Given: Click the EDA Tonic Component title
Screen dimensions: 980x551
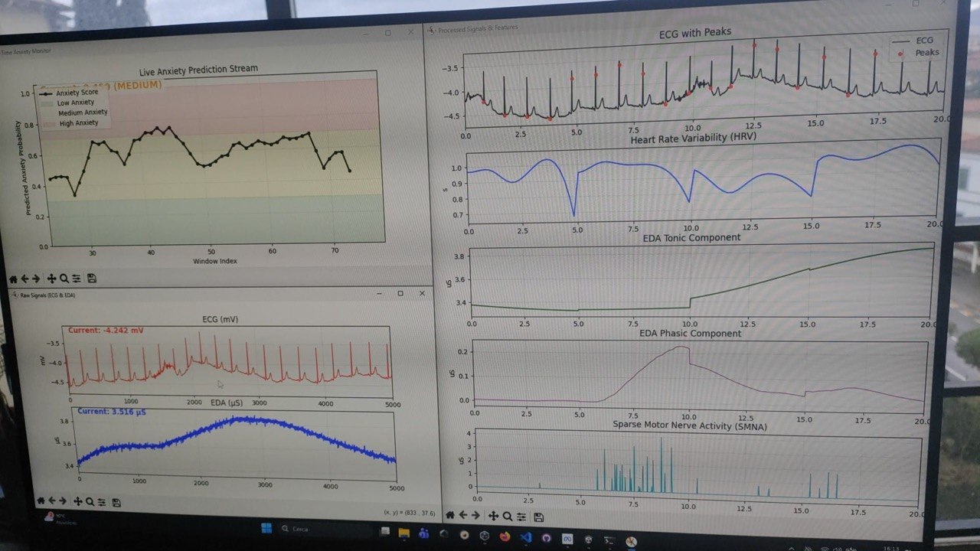Looking at the screenshot, I should [691, 237].
